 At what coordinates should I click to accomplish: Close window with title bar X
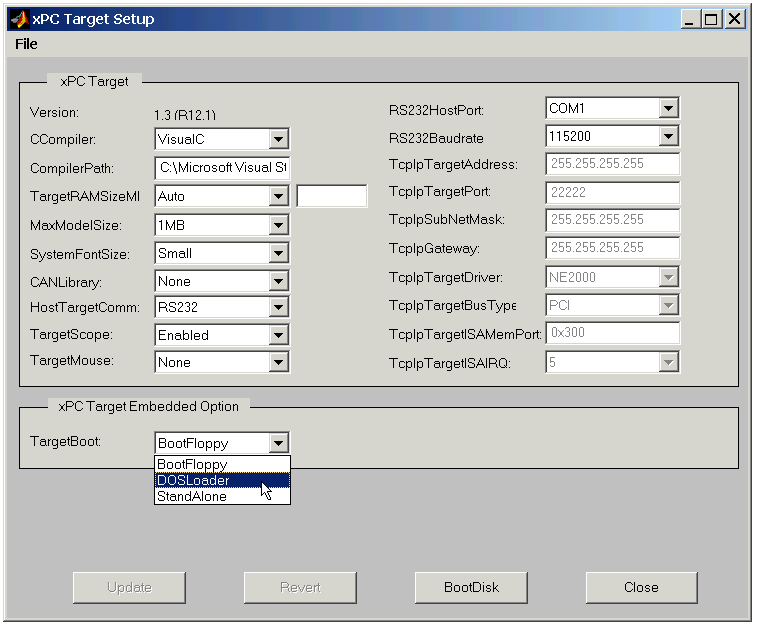click(x=735, y=19)
